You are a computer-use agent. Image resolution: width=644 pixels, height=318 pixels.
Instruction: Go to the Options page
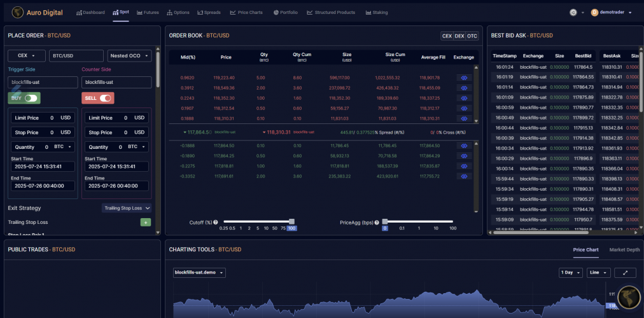point(178,13)
